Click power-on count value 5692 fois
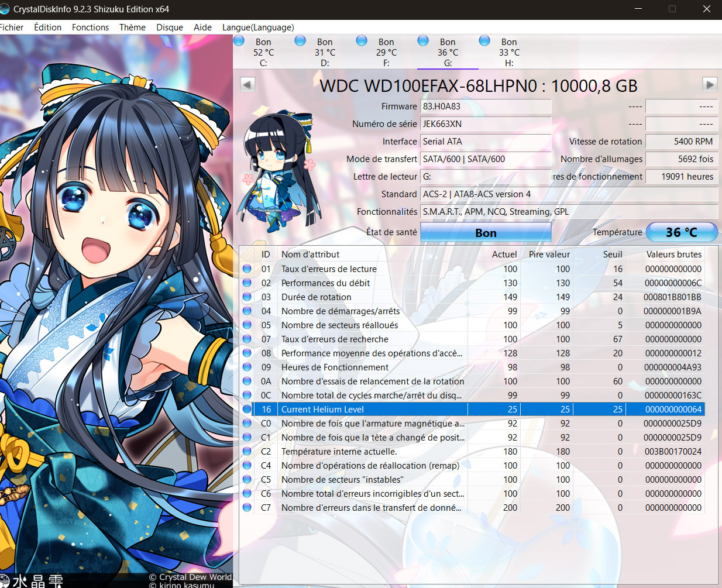Screen dimensions: 722x588 click(x=682, y=159)
